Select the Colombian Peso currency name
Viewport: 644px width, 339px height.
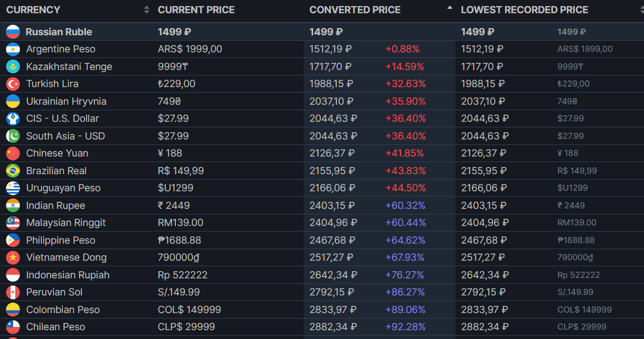coord(63,310)
